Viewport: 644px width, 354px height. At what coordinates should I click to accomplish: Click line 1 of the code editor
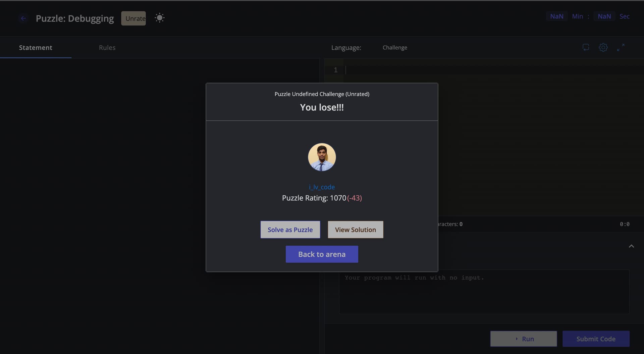click(x=493, y=70)
